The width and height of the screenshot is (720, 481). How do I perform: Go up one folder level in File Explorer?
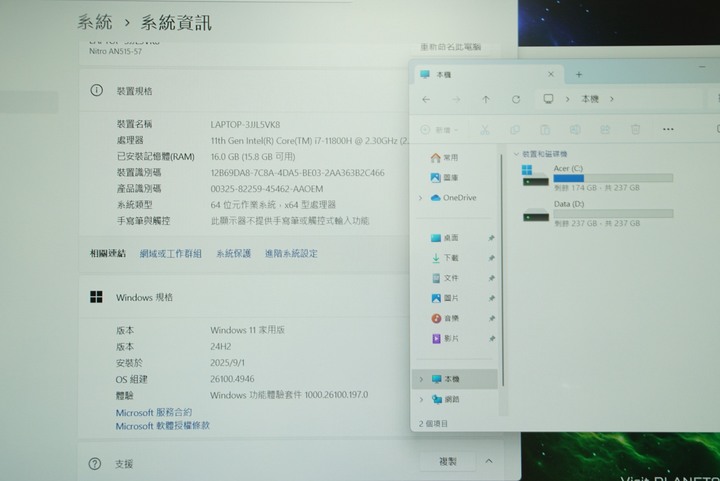486,99
